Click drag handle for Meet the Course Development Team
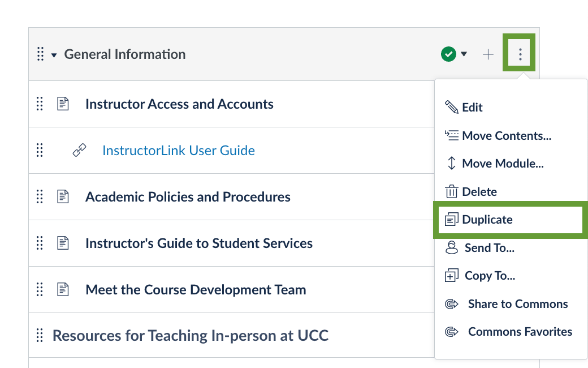Viewport: 588px width, 368px height. [x=40, y=290]
